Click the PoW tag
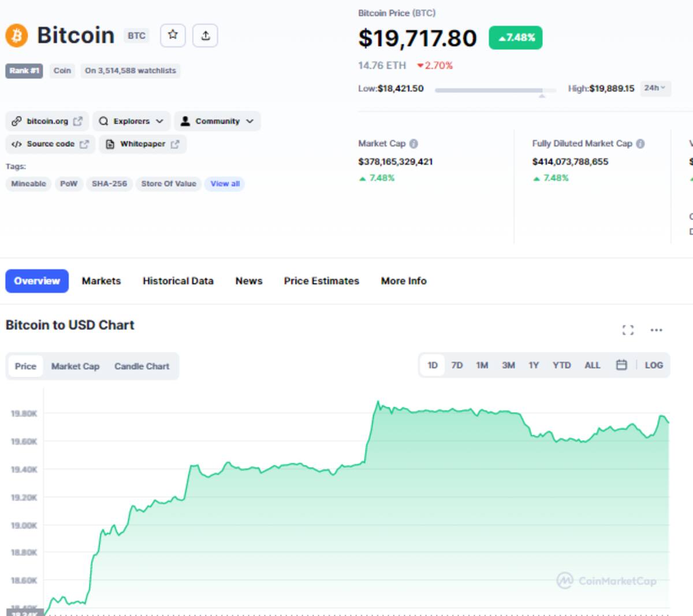693x616 pixels. tap(69, 184)
